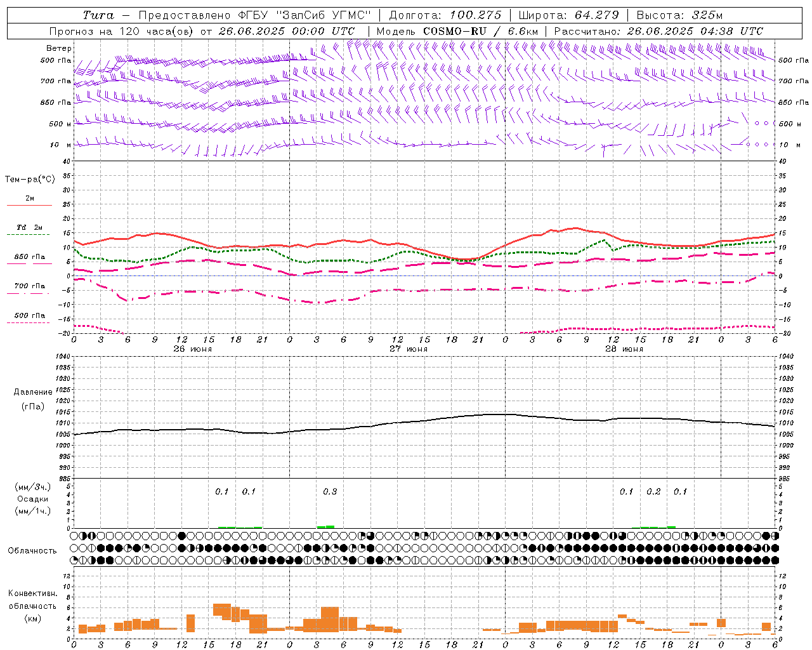Click the 2м temperature legend label
Image resolution: width=812 pixels, height=650 pixels.
pyautogui.click(x=30, y=198)
